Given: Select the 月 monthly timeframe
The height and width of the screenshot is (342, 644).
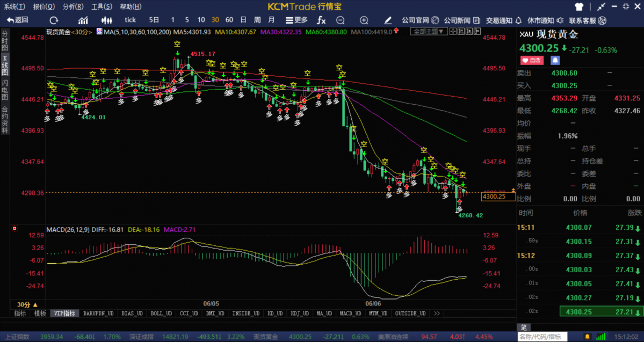Looking at the screenshot, I should (x=271, y=20).
